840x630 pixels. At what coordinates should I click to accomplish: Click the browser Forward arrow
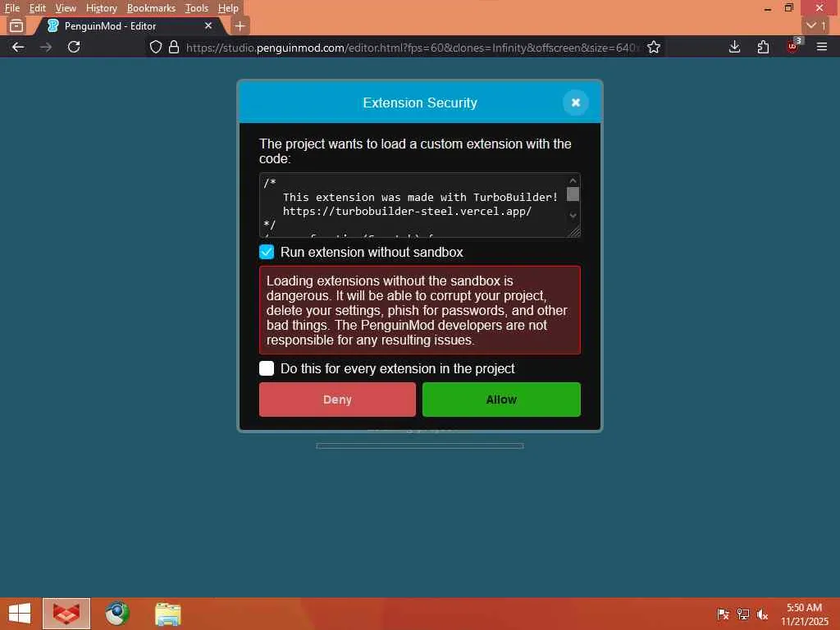(x=46, y=47)
